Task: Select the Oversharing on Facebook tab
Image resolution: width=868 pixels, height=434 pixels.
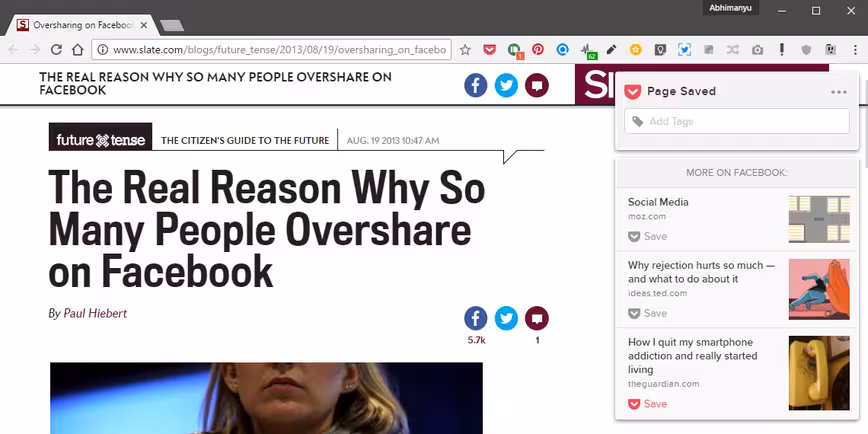Action: pyautogui.click(x=81, y=25)
